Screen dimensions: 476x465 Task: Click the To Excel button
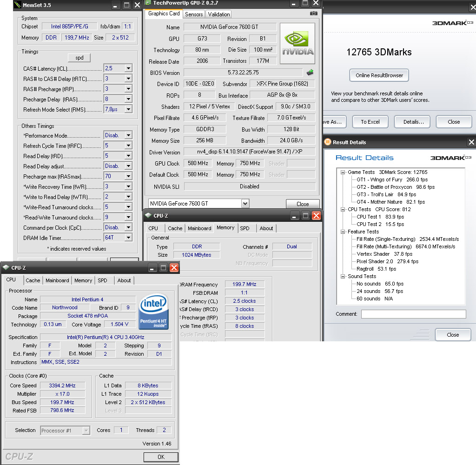370,122
